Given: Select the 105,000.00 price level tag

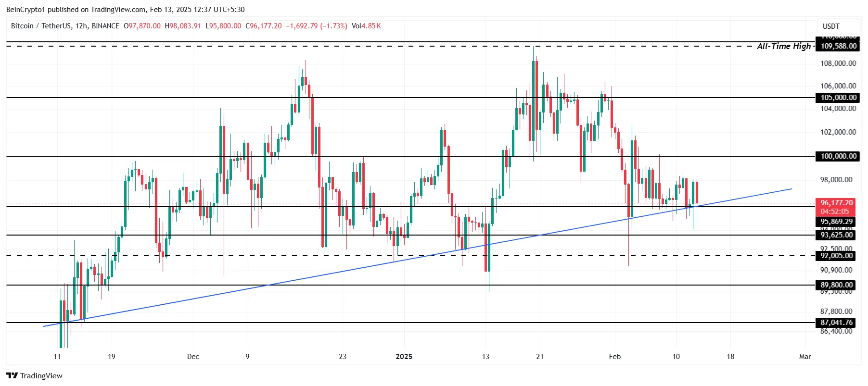Looking at the screenshot, I should coord(838,98).
